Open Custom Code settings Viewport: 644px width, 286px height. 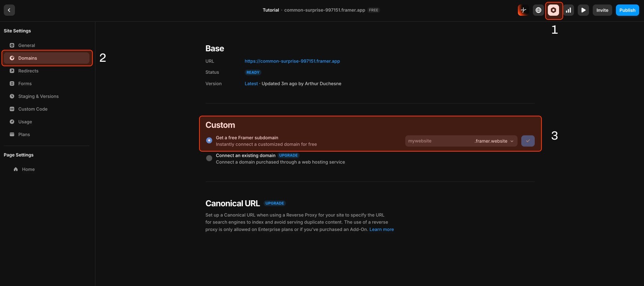(47, 109)
